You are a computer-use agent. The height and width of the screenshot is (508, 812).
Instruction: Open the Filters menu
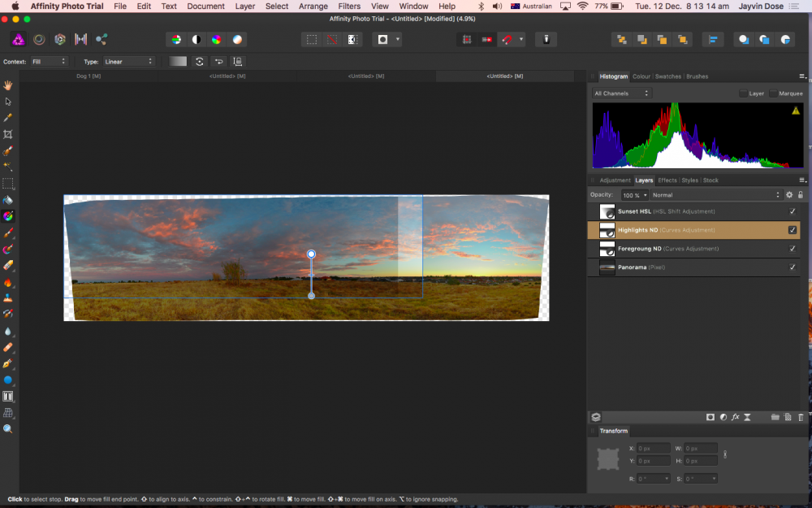coord(349,6)
